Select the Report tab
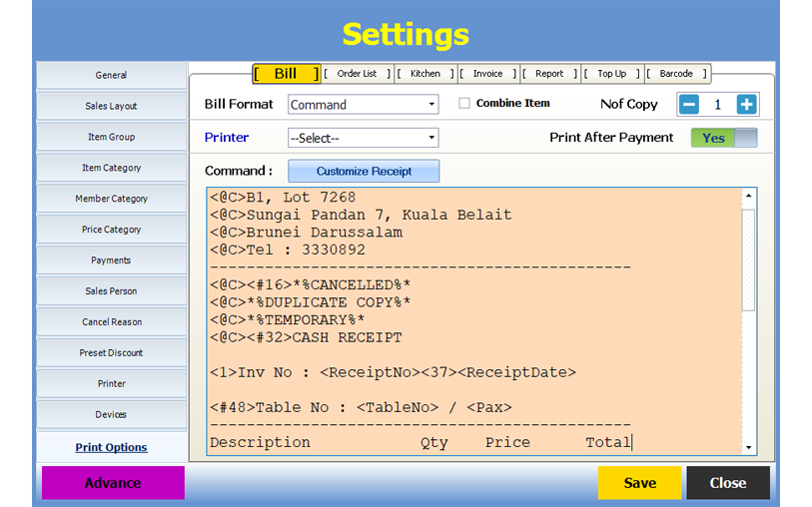Image resolution: width=812 pixels, height=507 pixels. point(549,74)
